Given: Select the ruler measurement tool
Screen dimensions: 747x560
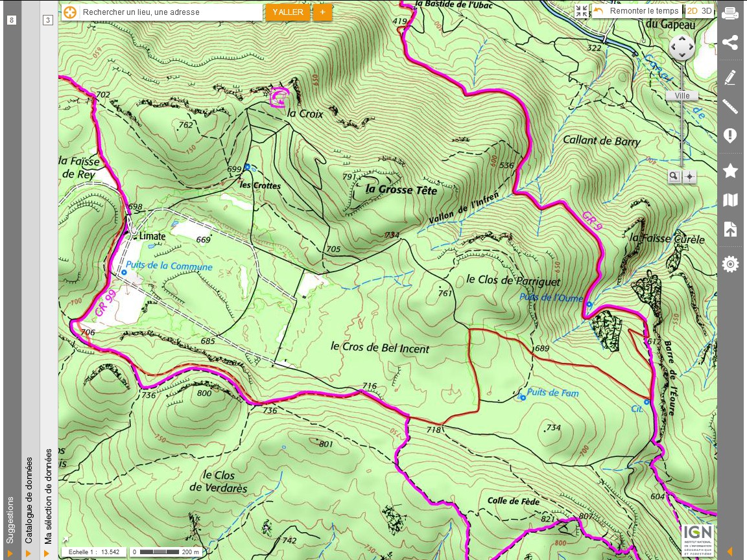Looking at the screenshot, I should pos(730,106).
